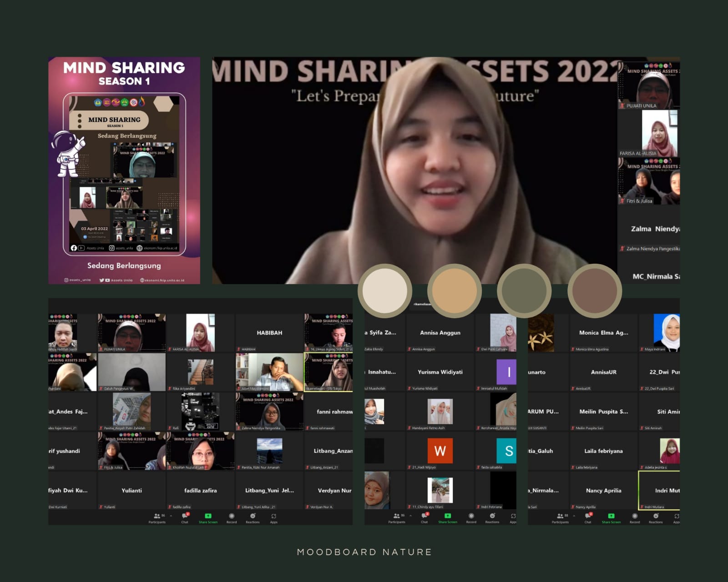
Task: Select the Mind Sharing Season 1 poster
Action: click(124, 171)
